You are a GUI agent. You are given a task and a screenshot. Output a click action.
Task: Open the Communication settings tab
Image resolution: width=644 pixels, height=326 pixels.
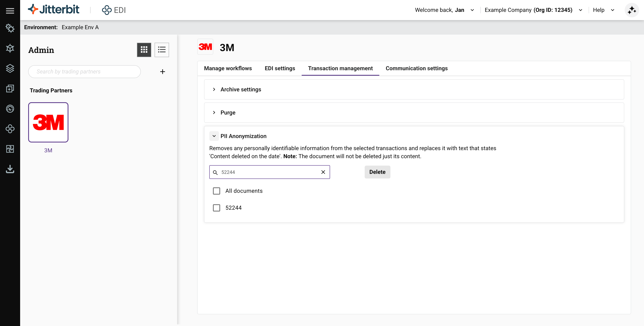[x=417, y=68]
